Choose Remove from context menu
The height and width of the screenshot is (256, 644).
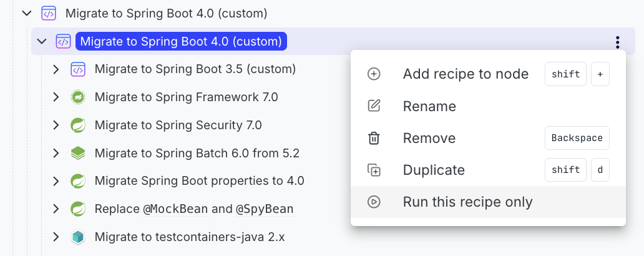488,138
